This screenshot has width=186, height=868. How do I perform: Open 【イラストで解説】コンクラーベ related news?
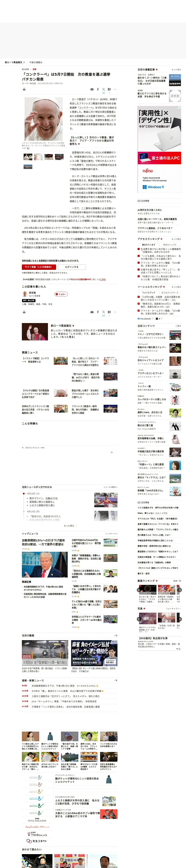[x=35, y=360]
